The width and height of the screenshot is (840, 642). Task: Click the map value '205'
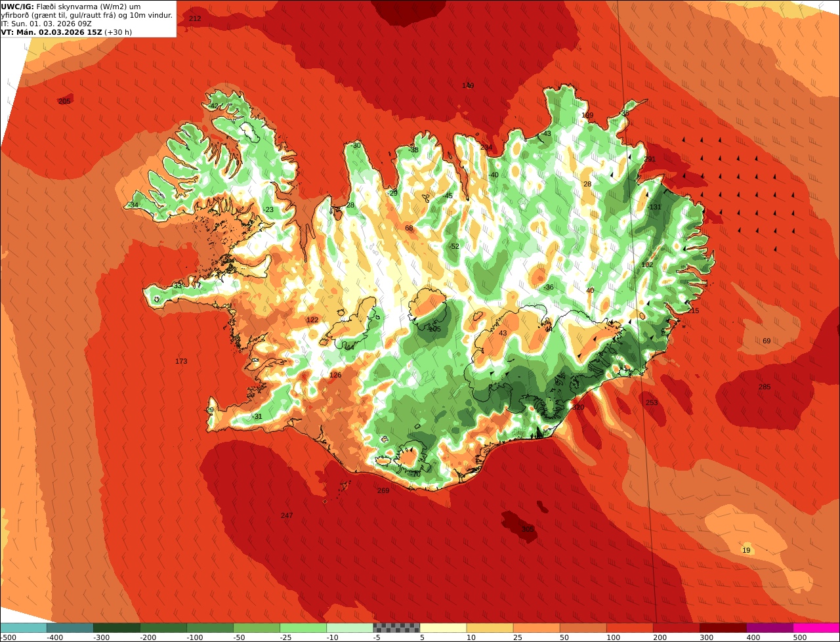[64, 101]
